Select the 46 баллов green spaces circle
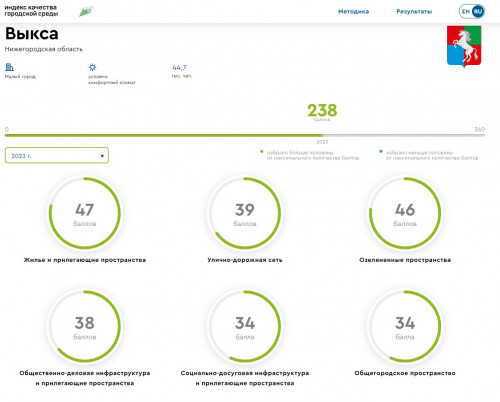Image resolution: width=500 pixels, height=402 pixels. [x=405, y=213]
